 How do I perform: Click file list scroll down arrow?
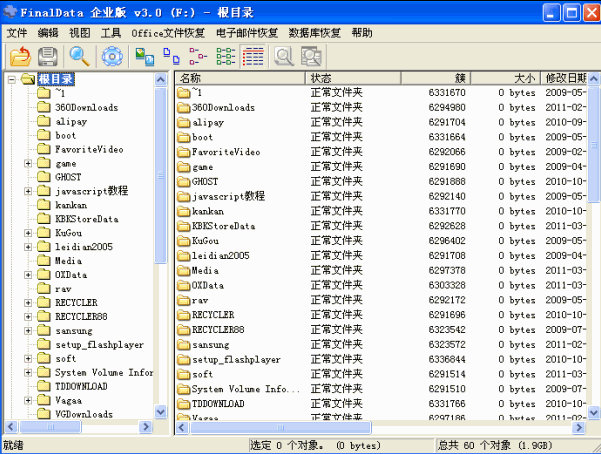click(594, 413)
